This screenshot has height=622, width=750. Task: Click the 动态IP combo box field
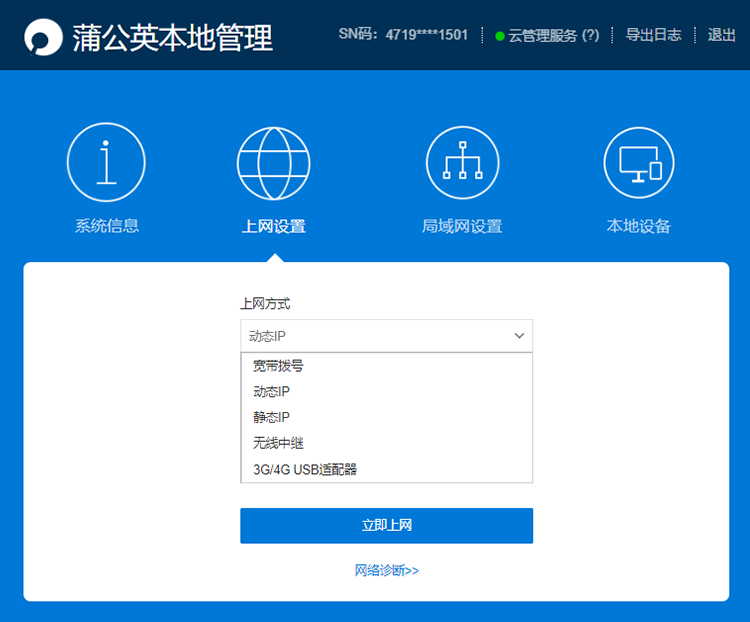click(x=386, y=336)
